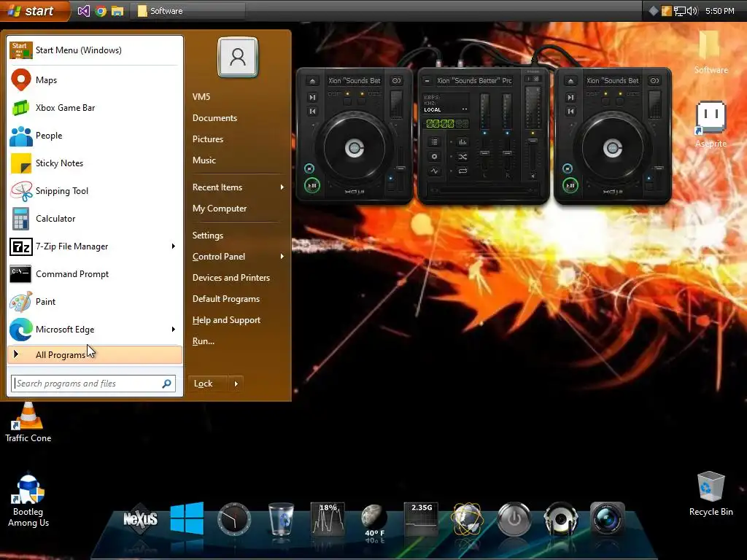The height and width of the screenshot is (560, 747).
Task: Click the Nexus dock logo
Action: click(x=140, y=518)
